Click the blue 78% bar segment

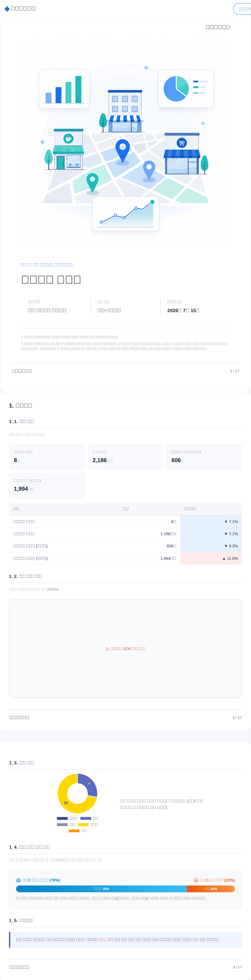pos(101,889)
